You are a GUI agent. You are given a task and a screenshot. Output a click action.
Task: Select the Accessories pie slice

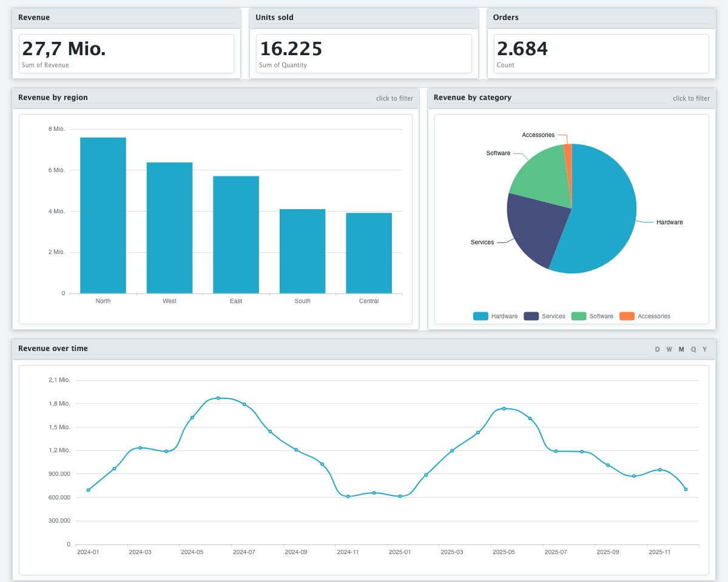point(568,164)
